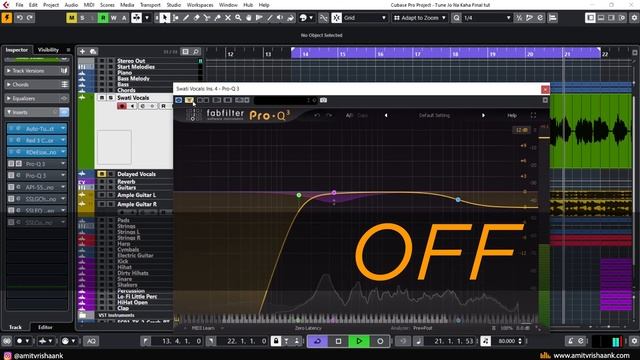The height and width of the screenshot is (360, 640).
Task: Click the Add Track plus button
Action: [82, 51]
